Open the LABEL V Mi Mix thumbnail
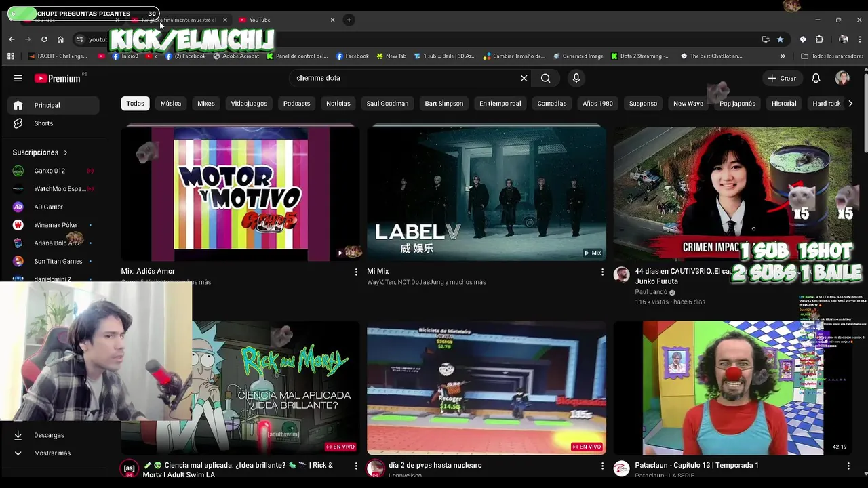 486,193
